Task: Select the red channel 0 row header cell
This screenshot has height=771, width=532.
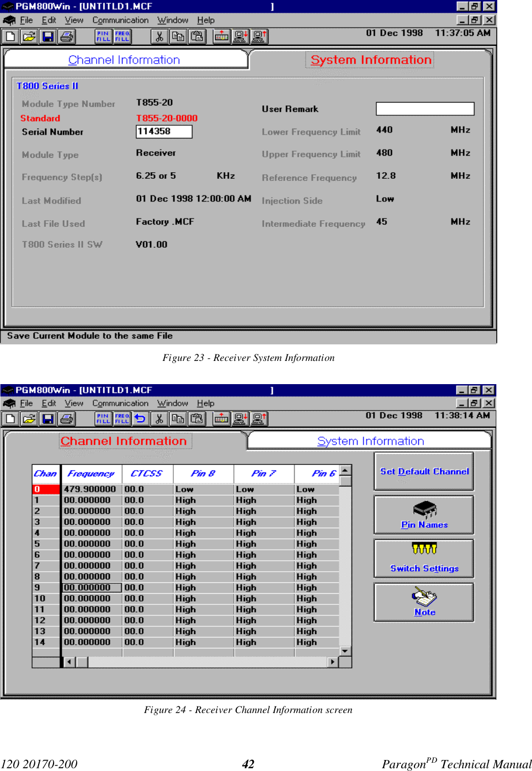Action: pyautogui.click(x=46, y=489)
